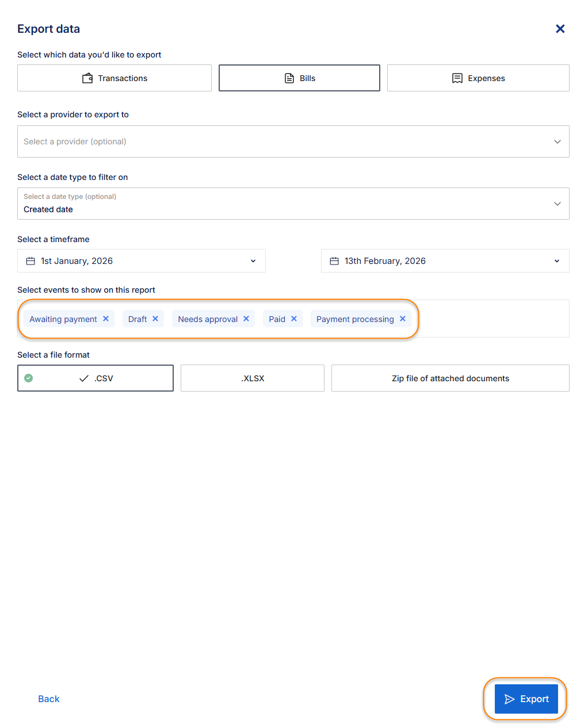The width and height of the screenshot is (588, 728).
Task: Click the calendar icon beside 1st January
Action: coord(30,261)
